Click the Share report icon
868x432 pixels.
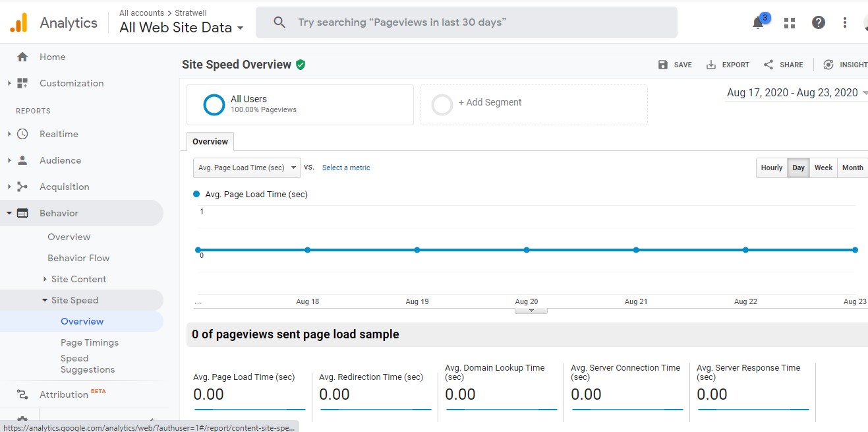tap(768, 65)
